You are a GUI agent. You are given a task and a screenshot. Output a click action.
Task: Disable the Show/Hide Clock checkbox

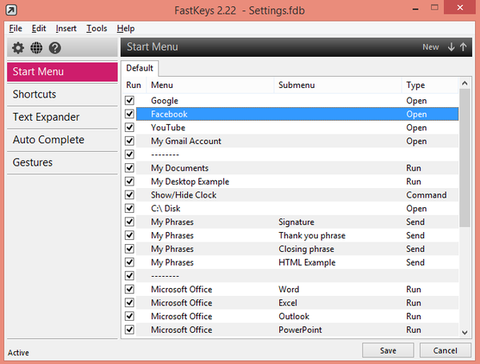coord(129,195)
